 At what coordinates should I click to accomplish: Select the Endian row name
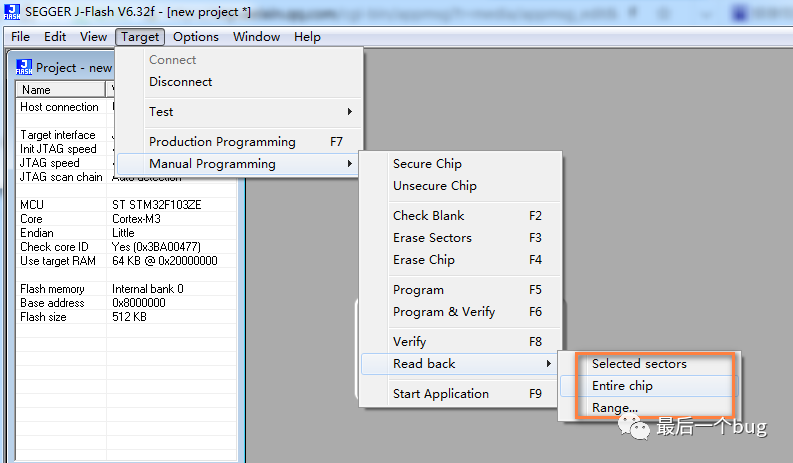pyautogui.click(x=36, y=233)
